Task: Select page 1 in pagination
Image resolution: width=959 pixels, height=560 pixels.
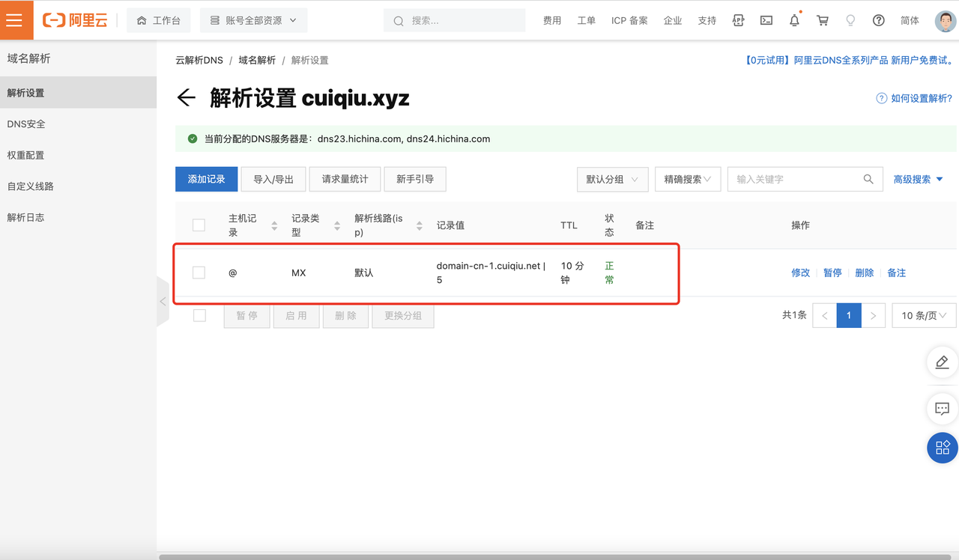Action: click(849, 316)
